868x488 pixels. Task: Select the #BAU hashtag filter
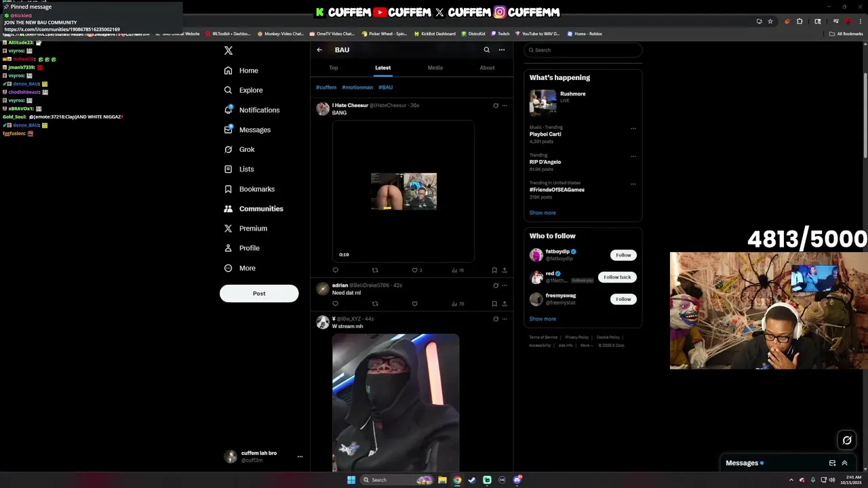(385, 87)
